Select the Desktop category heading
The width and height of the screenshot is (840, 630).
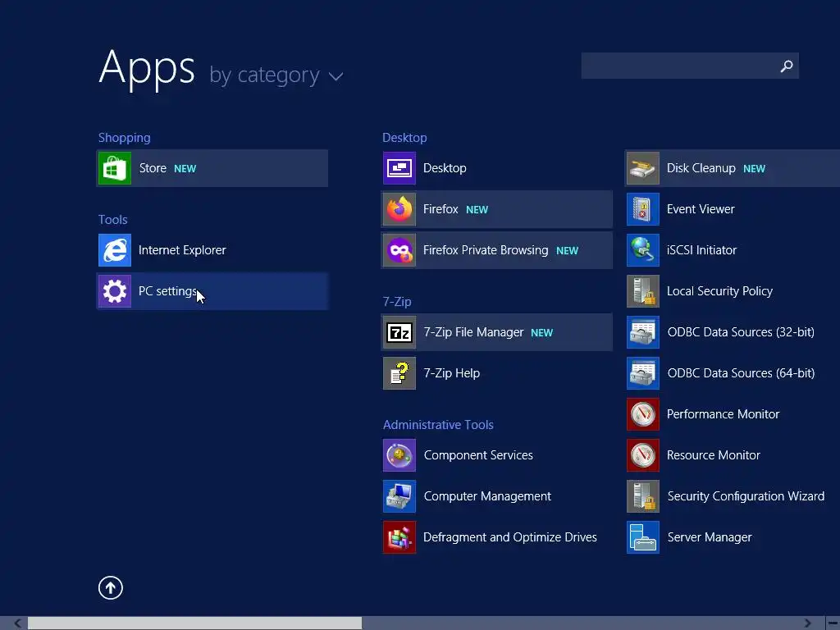pos(404,138)
